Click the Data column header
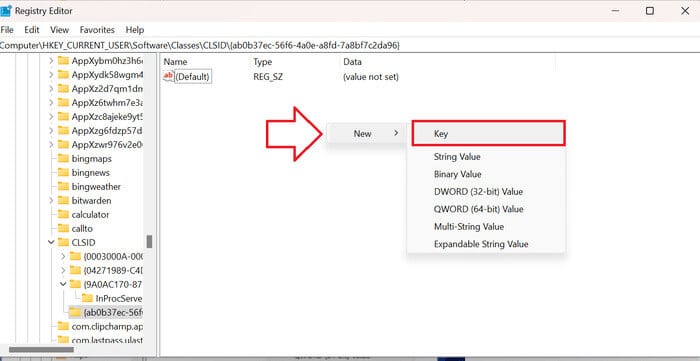The width and height of the screenshot is (700, 361). tap(352, 62)
